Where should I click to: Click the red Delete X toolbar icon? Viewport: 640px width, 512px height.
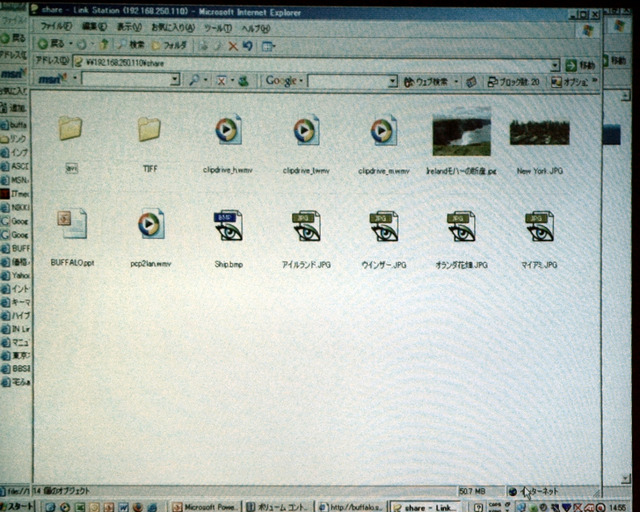pos(233,46)
